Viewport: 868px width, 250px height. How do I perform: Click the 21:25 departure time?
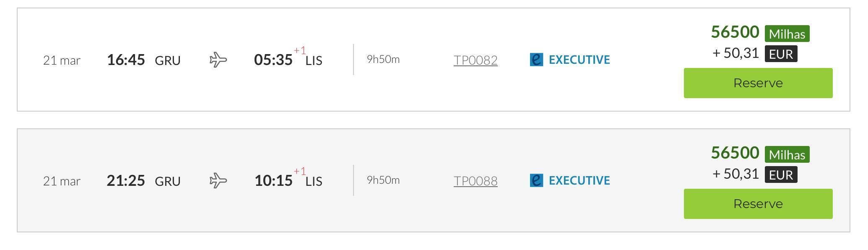[126, 180]
